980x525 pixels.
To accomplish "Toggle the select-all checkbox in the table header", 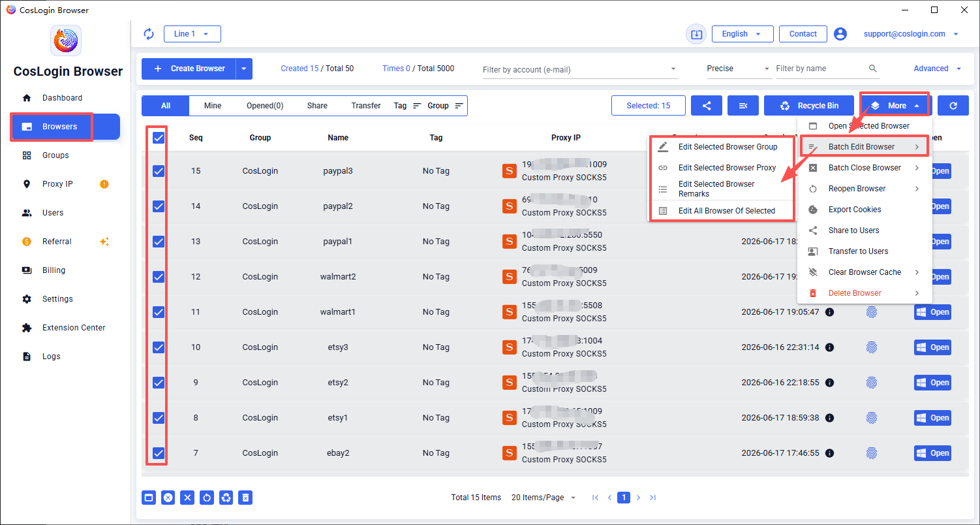I will click(x=158, y=138).
